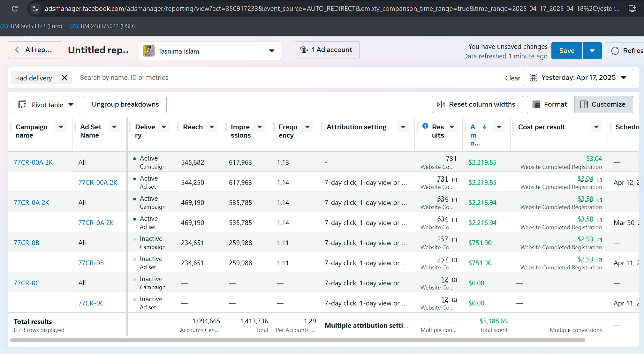Open the Campaign name column menu

[x=61, y=127]
